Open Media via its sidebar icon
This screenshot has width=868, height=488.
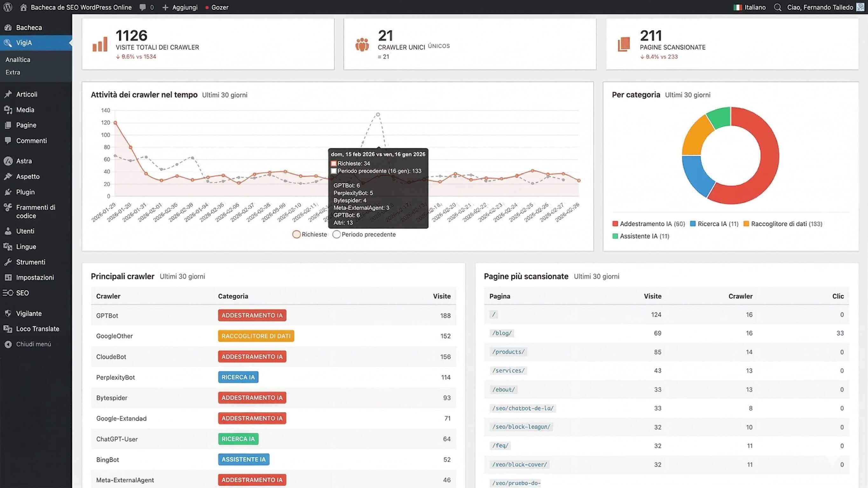[x=8, y=110]
